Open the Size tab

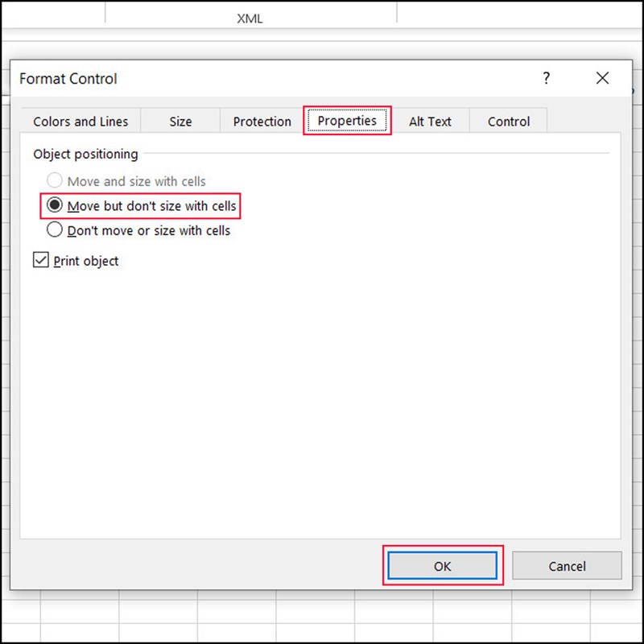tap(180, 121)
